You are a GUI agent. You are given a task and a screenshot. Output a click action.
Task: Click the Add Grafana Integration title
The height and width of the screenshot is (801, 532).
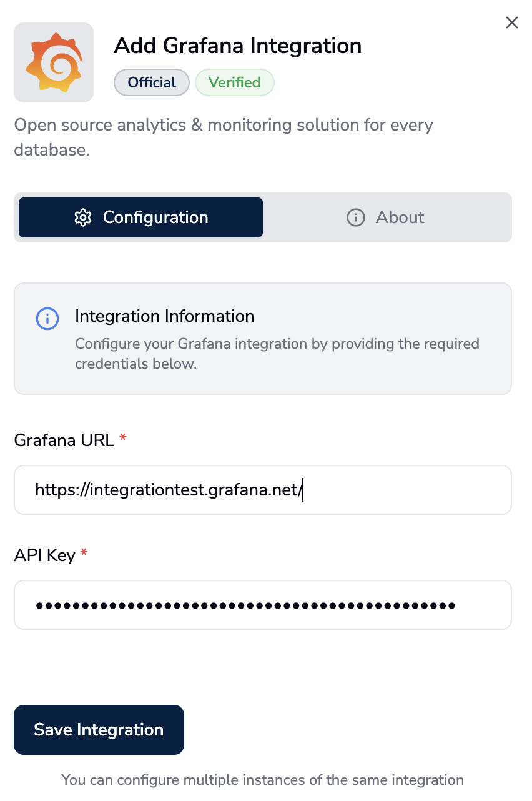[237, 46]
